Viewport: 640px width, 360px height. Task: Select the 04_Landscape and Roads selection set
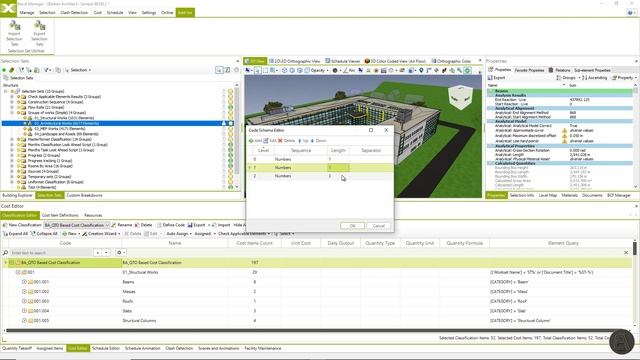(x=66, y=134)
